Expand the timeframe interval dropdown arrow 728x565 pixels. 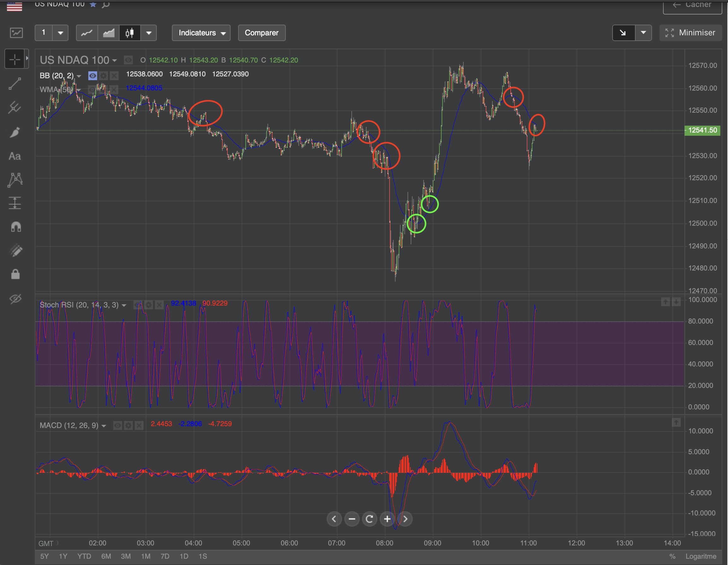point(60,33)
